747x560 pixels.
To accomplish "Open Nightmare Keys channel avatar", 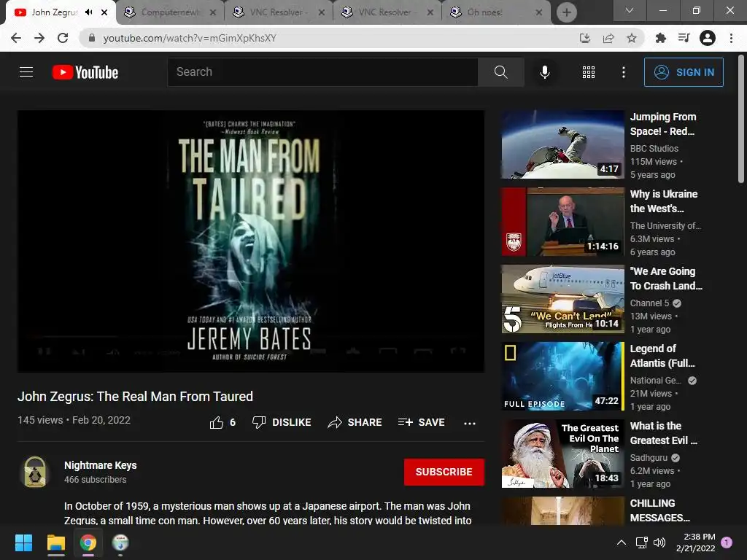I will 35,472.
